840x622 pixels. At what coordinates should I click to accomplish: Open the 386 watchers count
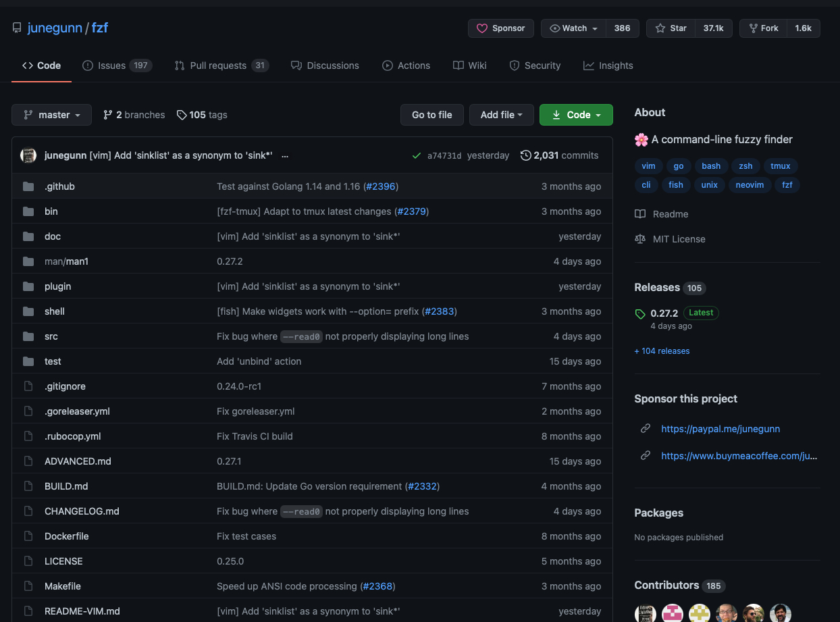pos(623,28)
